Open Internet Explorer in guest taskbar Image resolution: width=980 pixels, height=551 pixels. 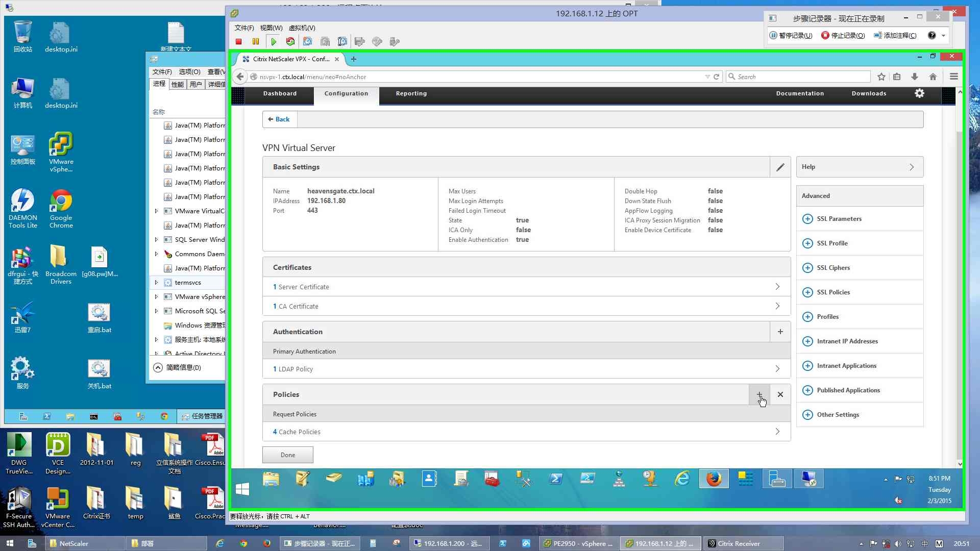click(x=682, y=479)
